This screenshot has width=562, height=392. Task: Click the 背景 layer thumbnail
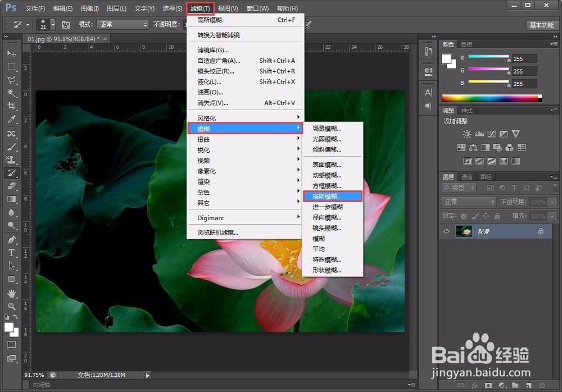point(464,231)
